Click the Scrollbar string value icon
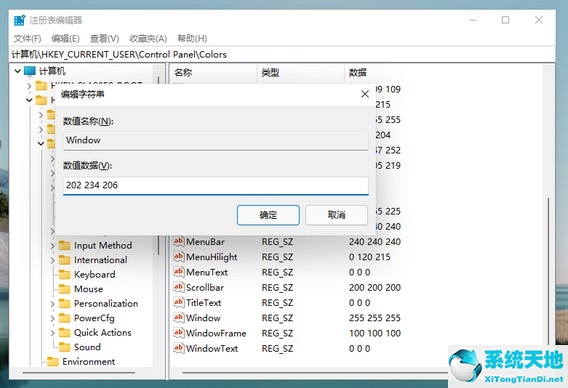 coord(179,287)
